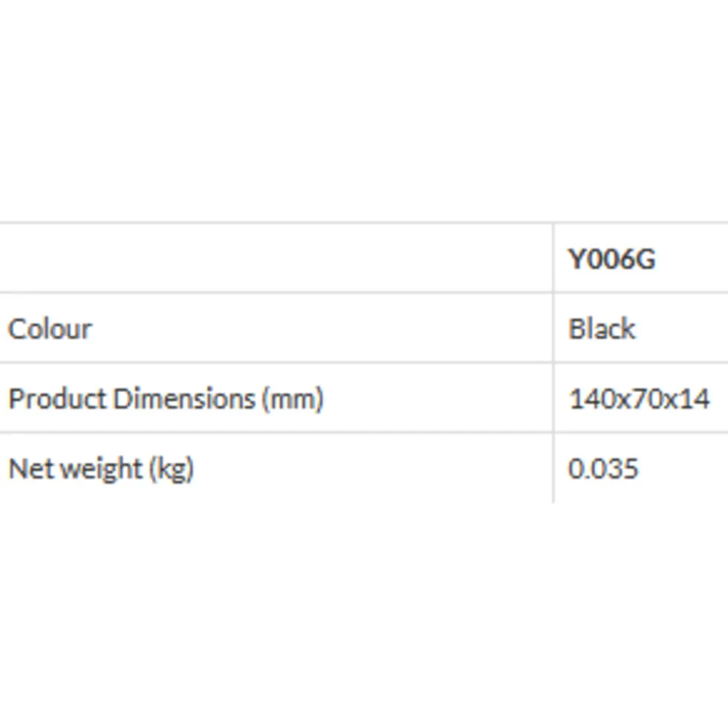Click the 0.035 weight value
Screen dimensions: 728x728
point(602,469)
